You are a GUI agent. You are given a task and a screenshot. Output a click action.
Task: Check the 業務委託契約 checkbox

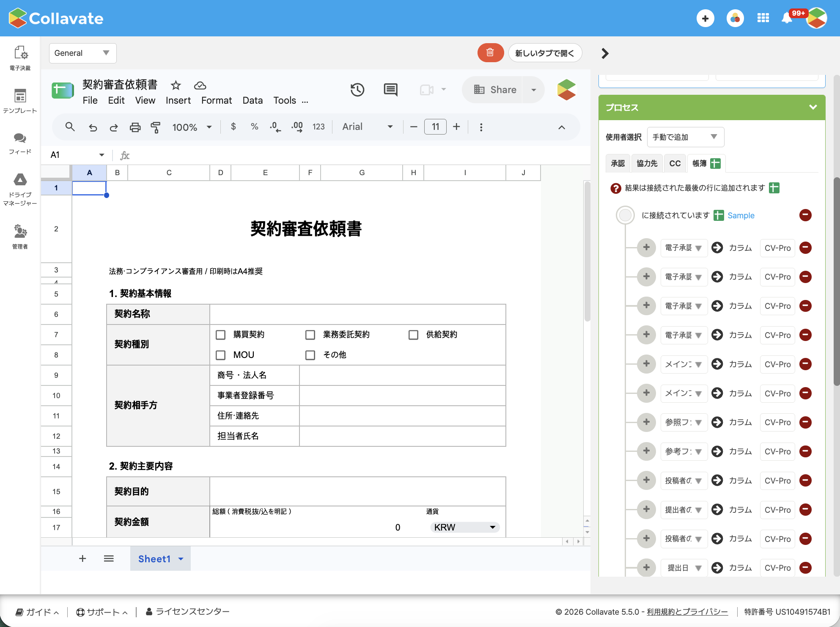[310, 335]
